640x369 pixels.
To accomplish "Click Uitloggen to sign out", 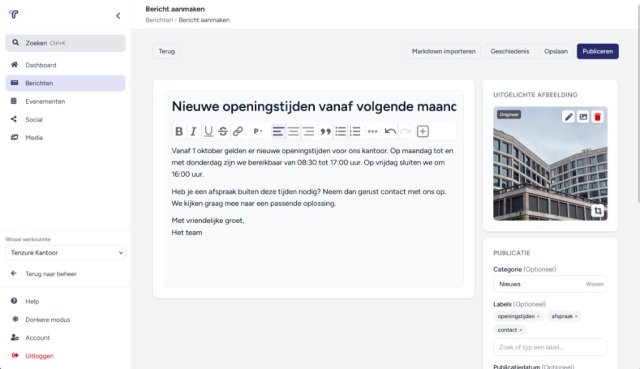I will point(65,356).
